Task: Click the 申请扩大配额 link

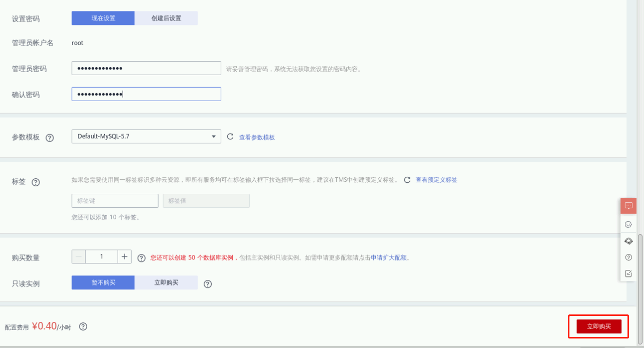Action: coord(389,258)
